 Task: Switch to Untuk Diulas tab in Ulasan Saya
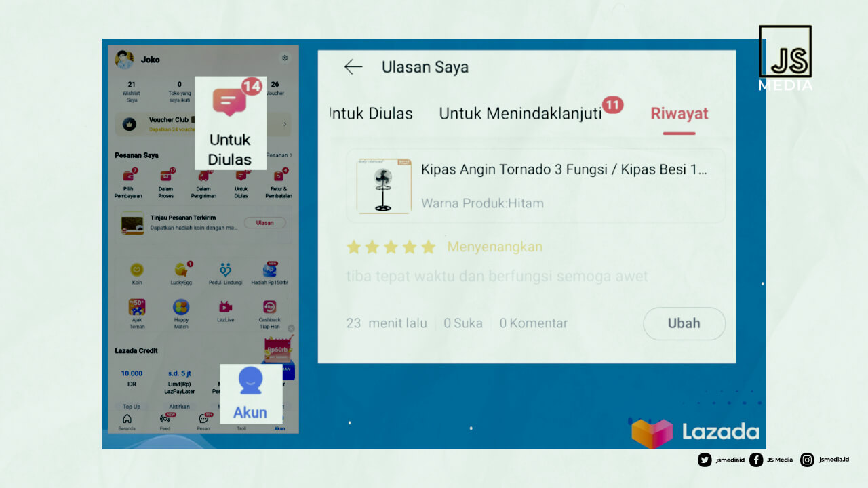[x=371, y=113]
